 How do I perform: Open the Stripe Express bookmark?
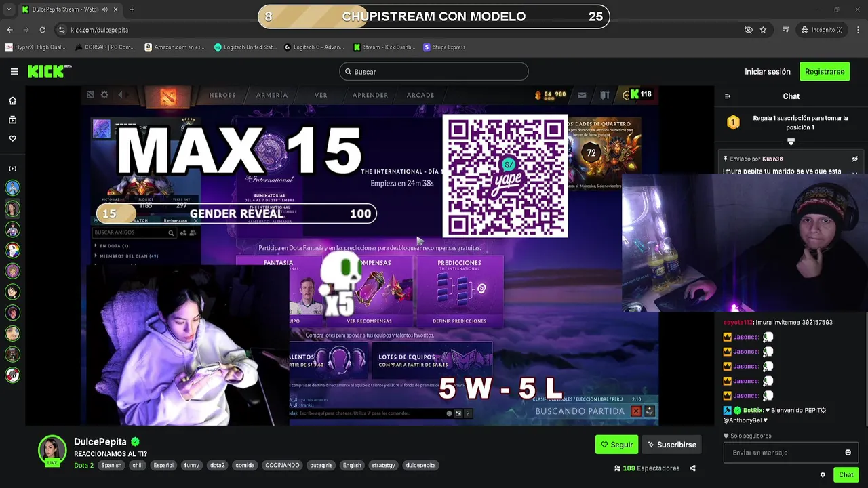pyautogui.click(x=444, y=47)
